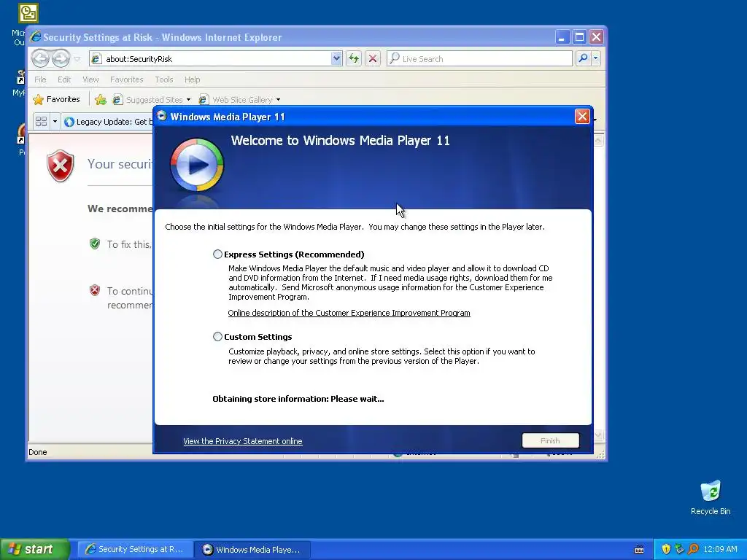747x560 pixels.
Task: Click the Favorites star button
Action: [56, 99]
